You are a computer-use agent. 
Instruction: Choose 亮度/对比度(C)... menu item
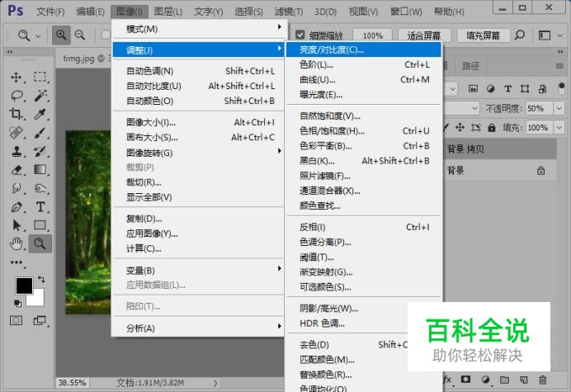(x=364, y=50)
